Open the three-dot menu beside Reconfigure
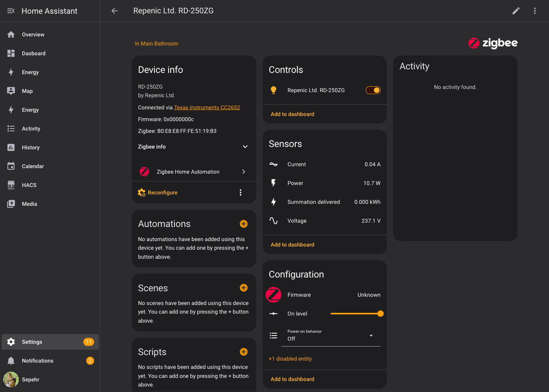This screenshot has width=549, height=392. (240, 192)
